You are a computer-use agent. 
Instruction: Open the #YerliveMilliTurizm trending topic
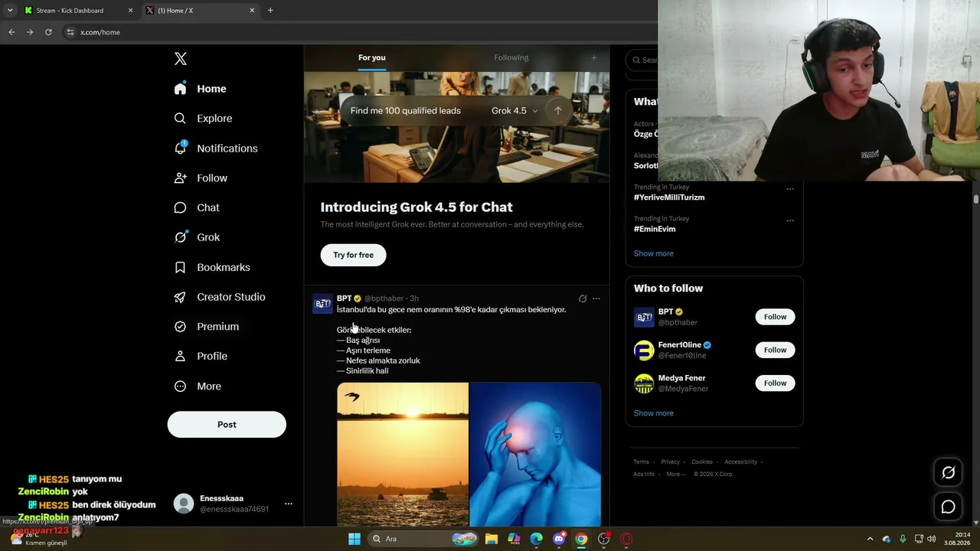[x=669, y=197]
